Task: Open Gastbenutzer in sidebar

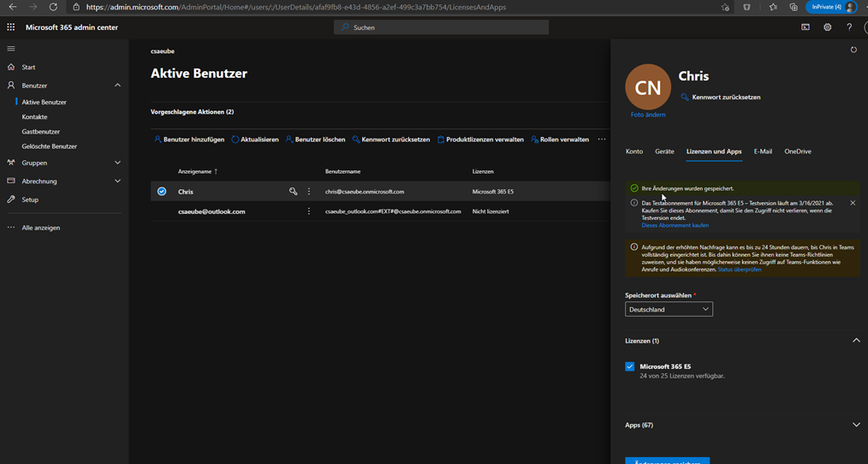Action: pyautogui.click(x=41, y=132)
